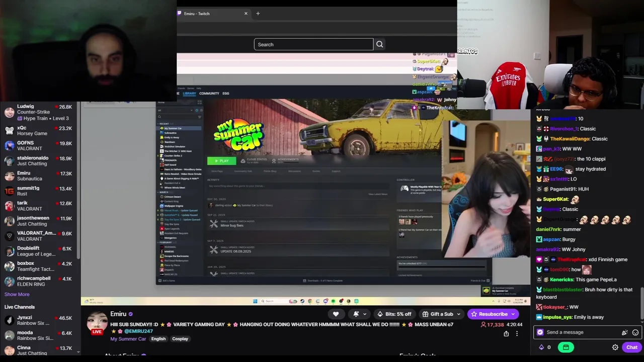
Task: Open jasontheween Just Chatting channel
Action: [x=39, y=221]
